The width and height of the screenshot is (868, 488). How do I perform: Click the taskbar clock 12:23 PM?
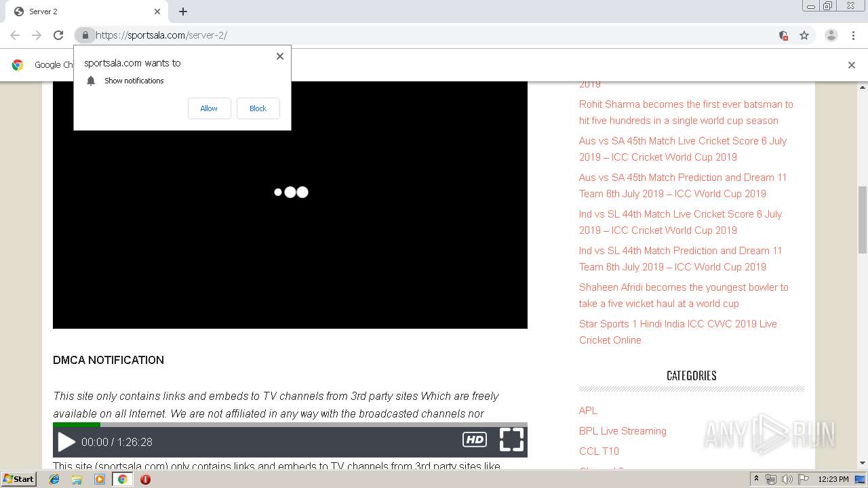(833, 479)
